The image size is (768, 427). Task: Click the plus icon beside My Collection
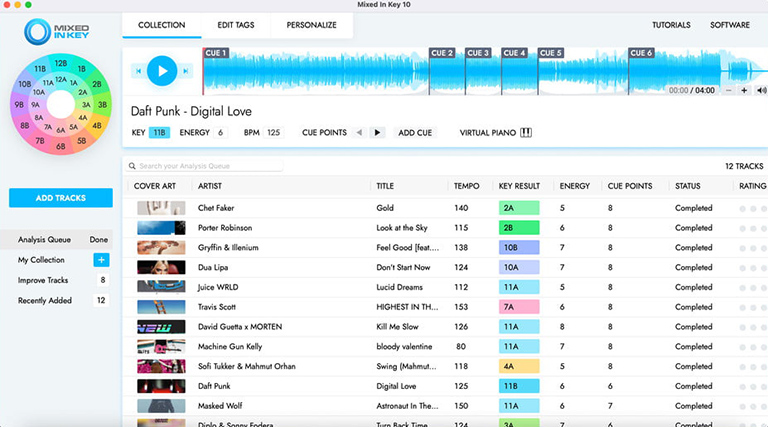coord(101,260)
